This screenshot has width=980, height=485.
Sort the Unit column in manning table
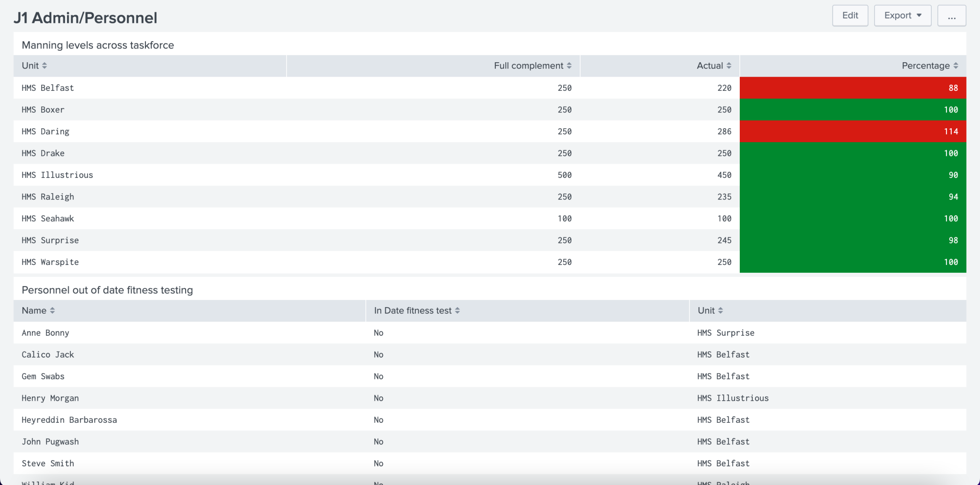tap(45, 66)
